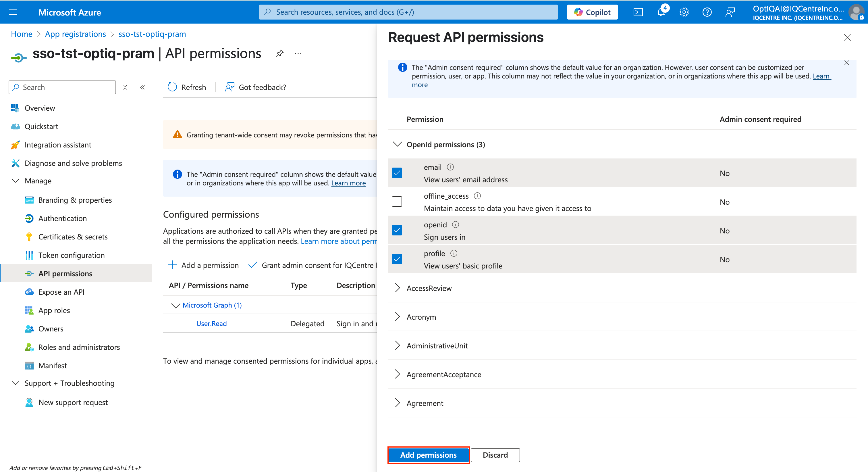The image size is (868, 472).
Task: Click the Got feedback icon
Action: tap(230, 87)
